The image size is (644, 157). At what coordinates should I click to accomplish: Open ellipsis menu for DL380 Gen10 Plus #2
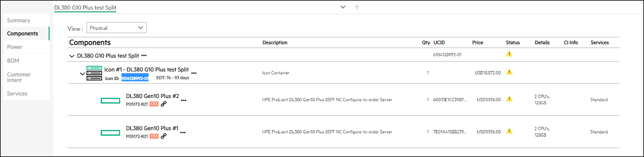pos(184,100)
